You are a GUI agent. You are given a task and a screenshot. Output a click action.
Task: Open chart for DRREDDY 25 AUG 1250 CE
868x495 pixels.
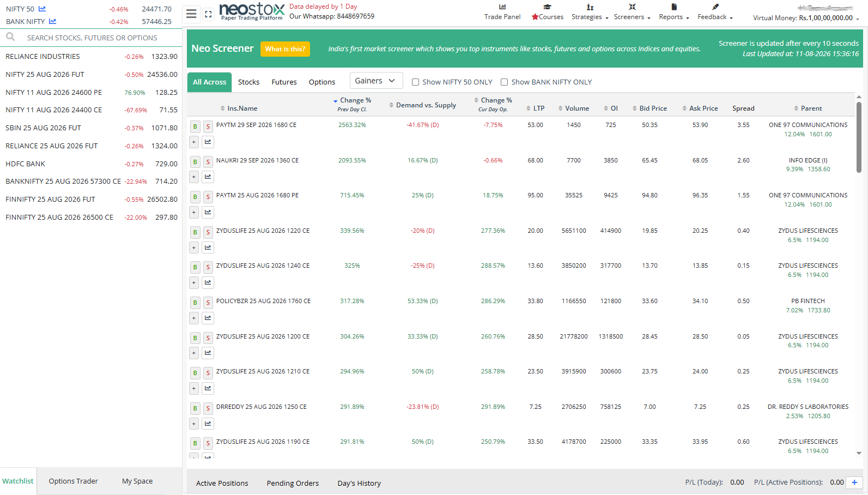point(208,424)
